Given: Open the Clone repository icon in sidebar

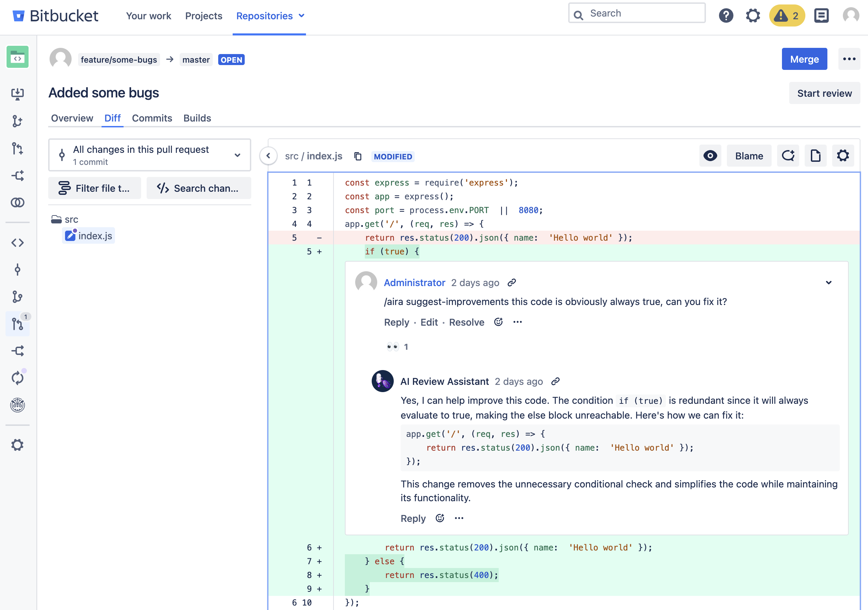Looking at the screenshot, I should coord(18,93).
